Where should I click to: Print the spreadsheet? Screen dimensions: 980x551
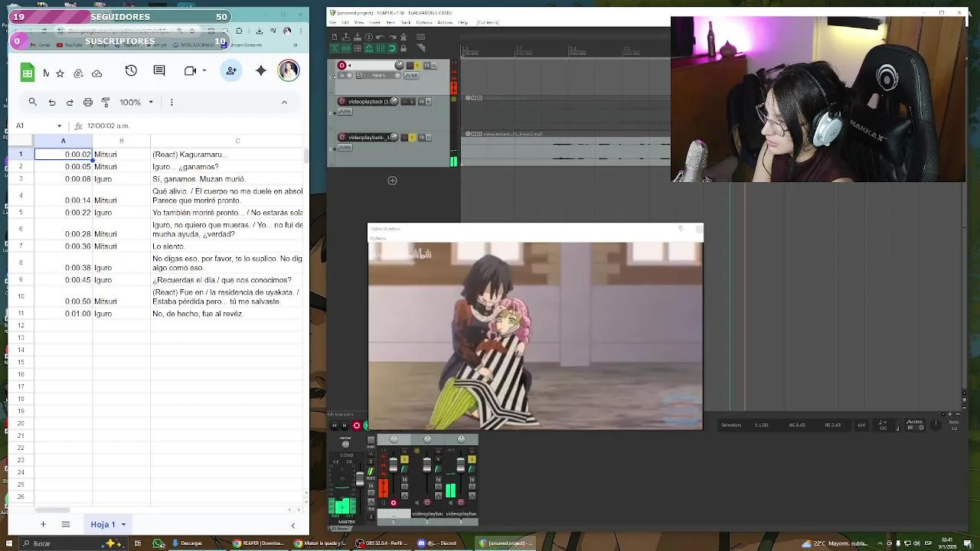tap(88, 102)
